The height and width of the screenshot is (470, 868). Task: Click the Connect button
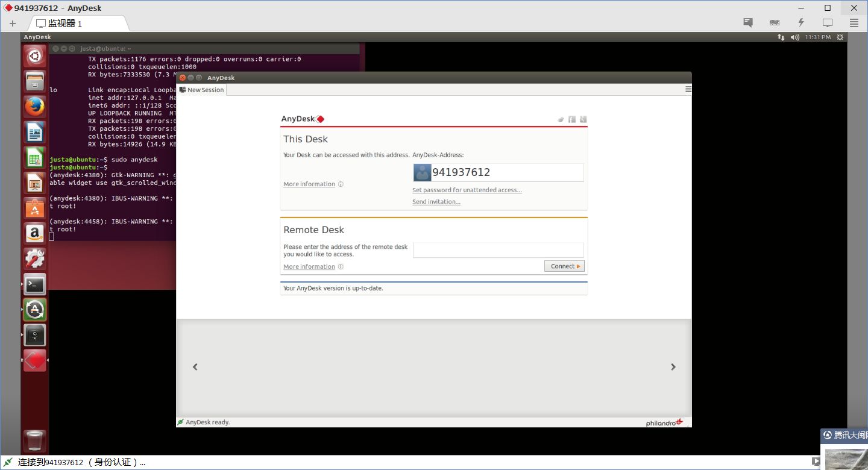[564, 266]
